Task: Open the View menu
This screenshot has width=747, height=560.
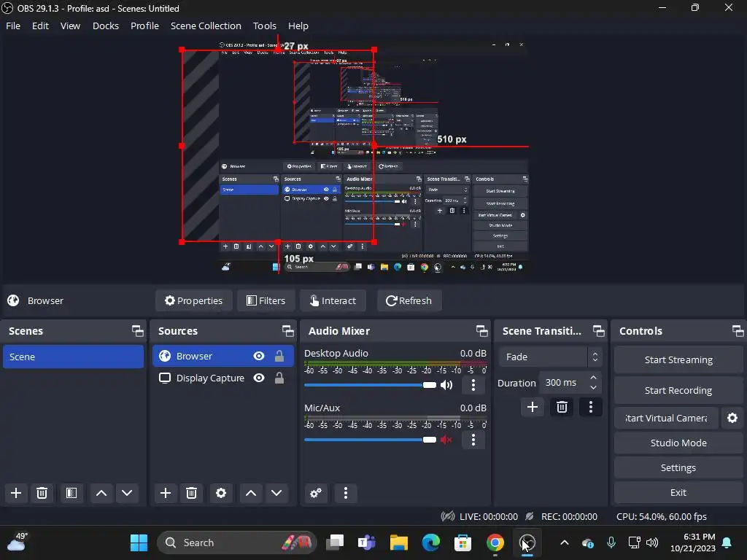Action: pyautogui.click(x=71, y=26)
